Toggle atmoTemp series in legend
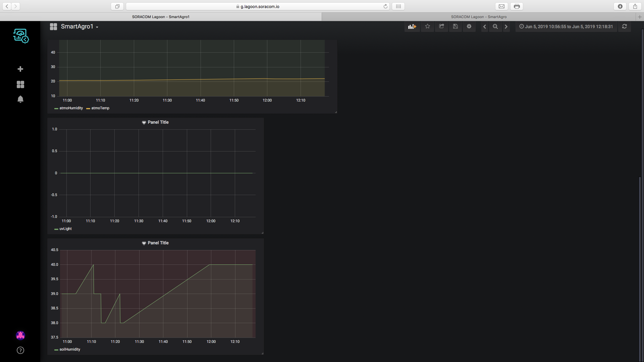644x362 pixels. tap(100, 108)
